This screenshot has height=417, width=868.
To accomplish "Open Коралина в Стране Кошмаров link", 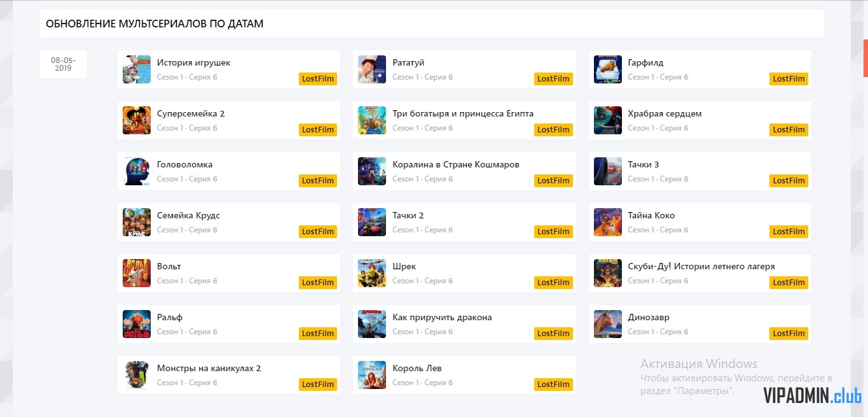I will (x=456, y=165).
